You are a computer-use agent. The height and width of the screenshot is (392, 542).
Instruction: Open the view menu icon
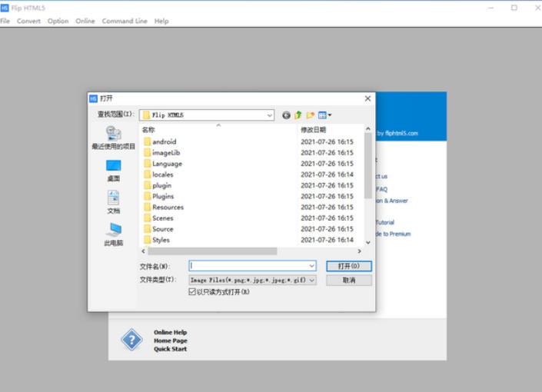pyautogui.click(x=324, y=115)
